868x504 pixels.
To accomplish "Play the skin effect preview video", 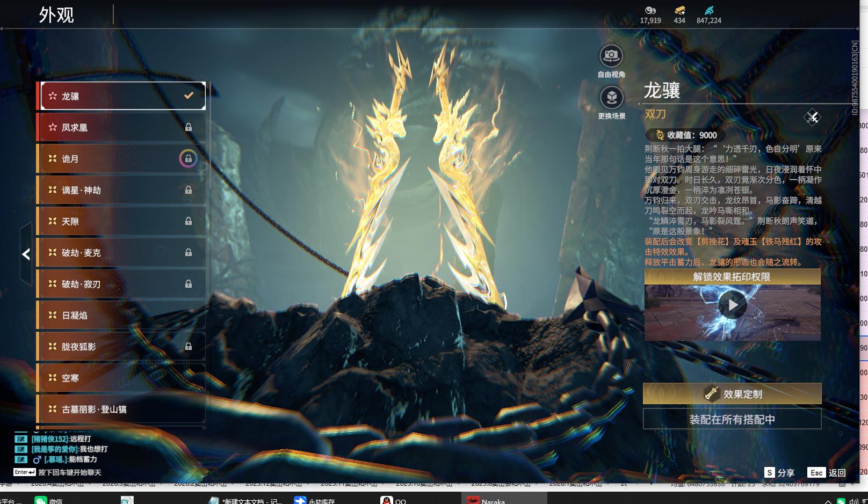I will pyautogui.click(x=732, y=305).
